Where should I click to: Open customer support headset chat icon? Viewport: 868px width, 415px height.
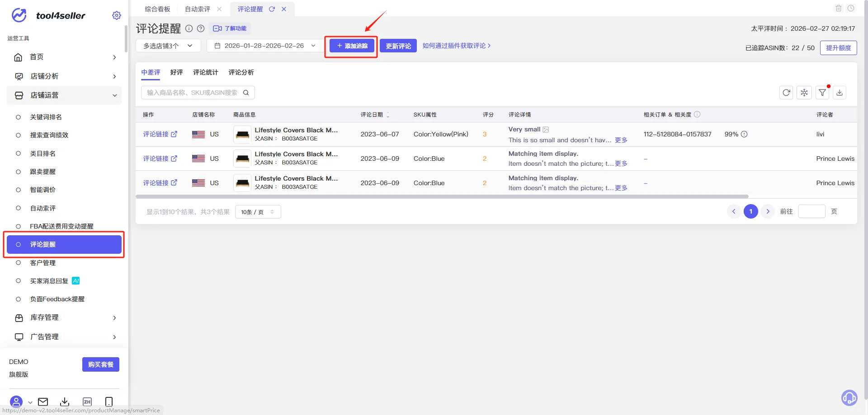click(x=849, y=398)
